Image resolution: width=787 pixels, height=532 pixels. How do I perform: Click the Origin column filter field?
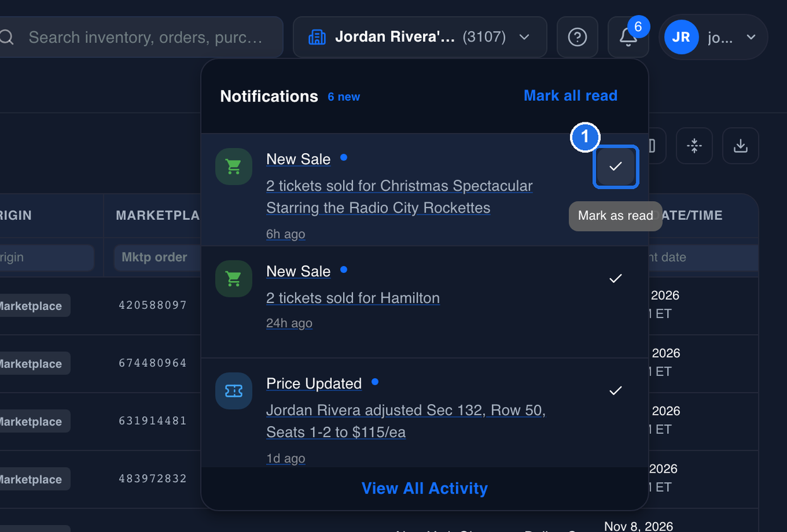47,257
